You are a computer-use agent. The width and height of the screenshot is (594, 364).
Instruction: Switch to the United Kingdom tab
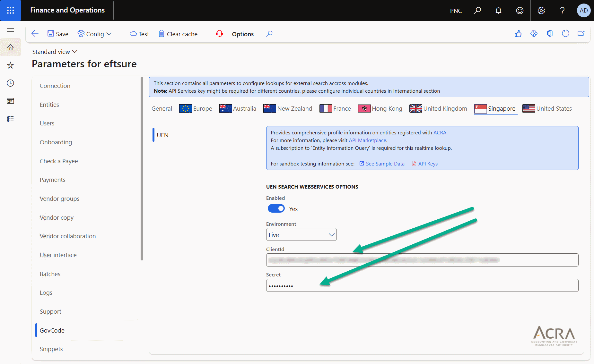tap(438, 109)
